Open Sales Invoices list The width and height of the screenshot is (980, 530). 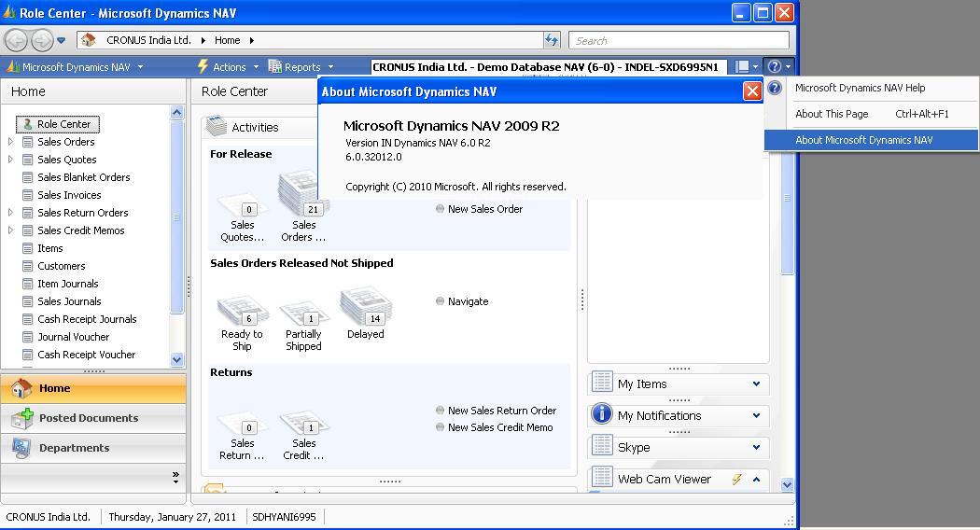69,195
